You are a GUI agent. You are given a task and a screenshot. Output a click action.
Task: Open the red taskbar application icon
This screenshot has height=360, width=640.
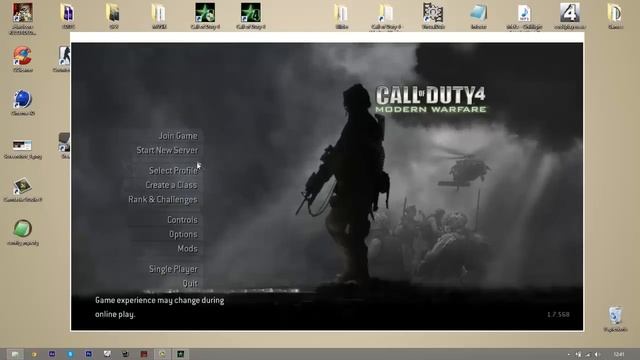(x=144, y=354)
